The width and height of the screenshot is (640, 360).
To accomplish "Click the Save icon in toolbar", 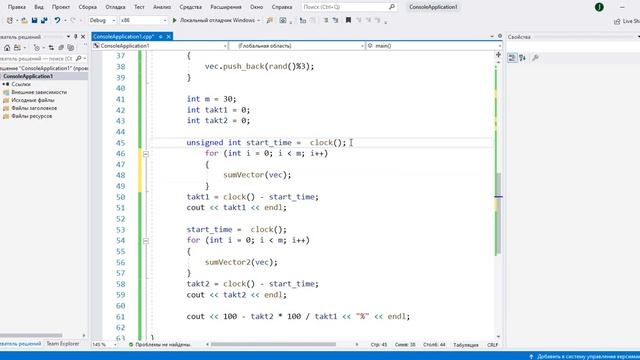I will tap(34, 20).
